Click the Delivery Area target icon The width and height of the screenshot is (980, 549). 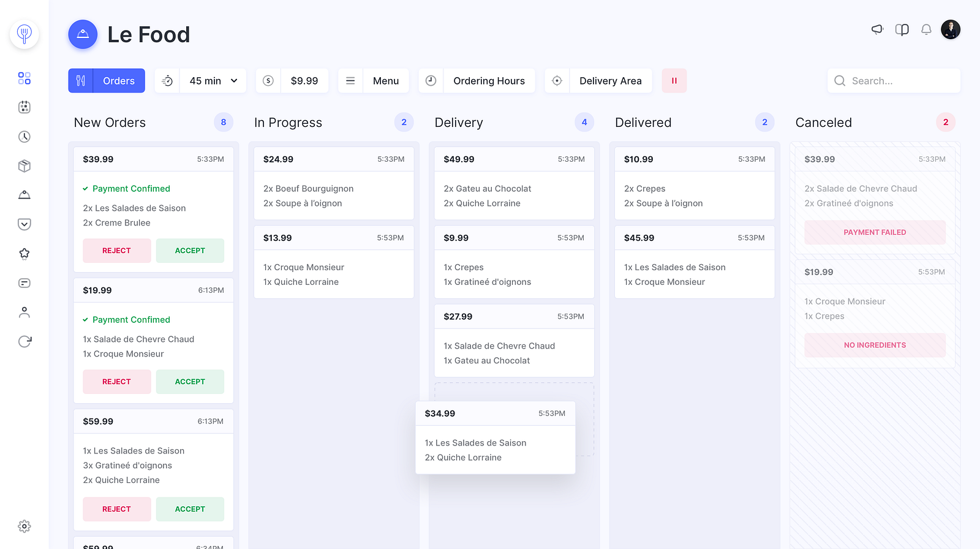557,81
